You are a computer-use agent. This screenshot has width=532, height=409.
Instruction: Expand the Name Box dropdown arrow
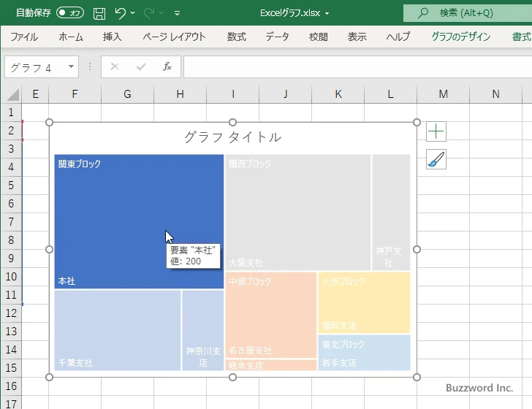[72, 67]
